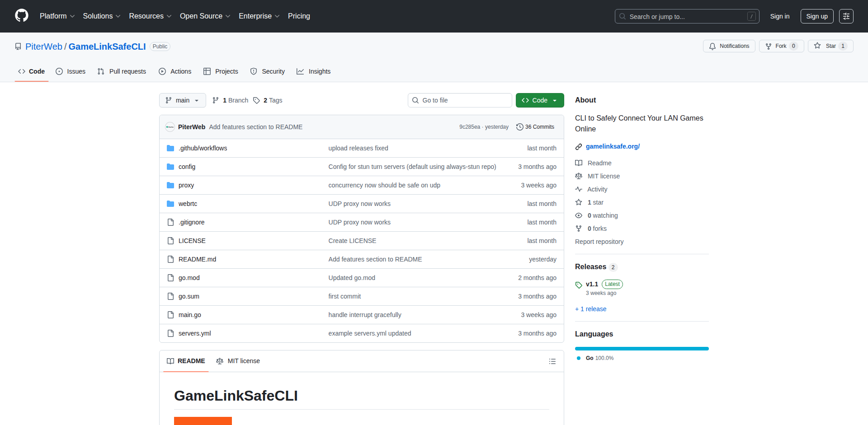Open the command palette icon button
The image size is (868, 425).
point(846,16)
